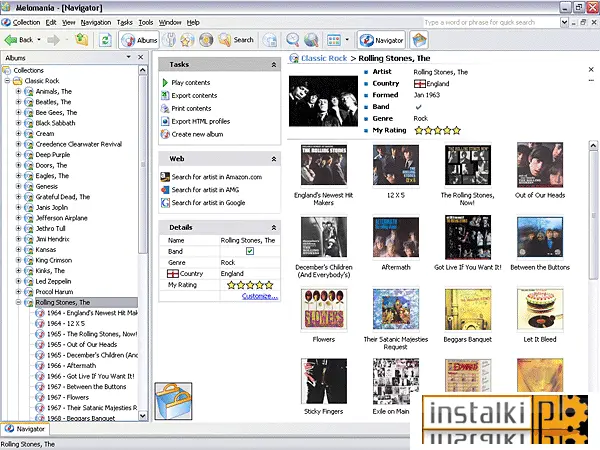Click the up-one-level folder icon
Screen dimensions: 600x450
coord(82,40)
